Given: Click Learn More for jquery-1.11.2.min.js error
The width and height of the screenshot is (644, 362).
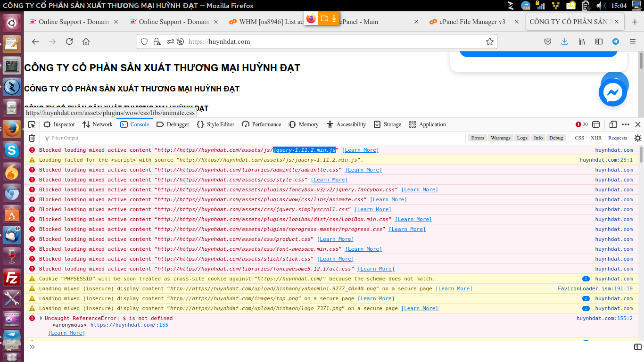Looking at the screenshot, I should click(360, 150).
